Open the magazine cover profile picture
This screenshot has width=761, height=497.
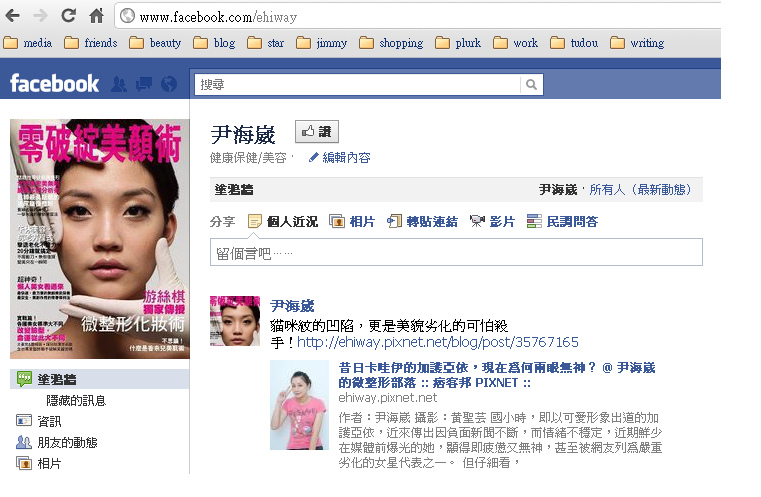pos(100,239)
